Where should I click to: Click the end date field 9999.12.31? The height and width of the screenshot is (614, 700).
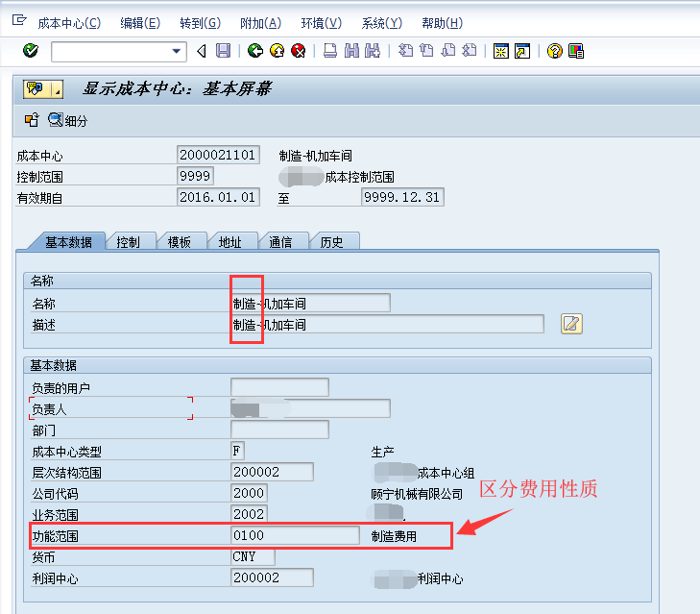click(x=402, y=197)
